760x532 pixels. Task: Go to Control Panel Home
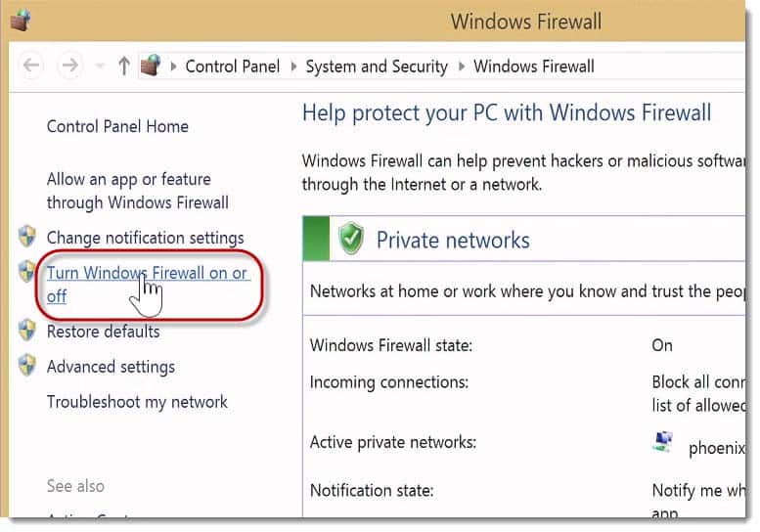tap(117, 126)
